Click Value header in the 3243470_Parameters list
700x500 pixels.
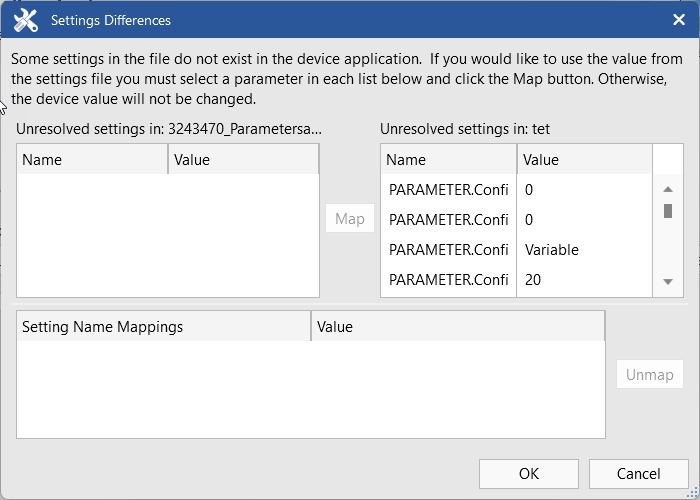coord(243,159)
